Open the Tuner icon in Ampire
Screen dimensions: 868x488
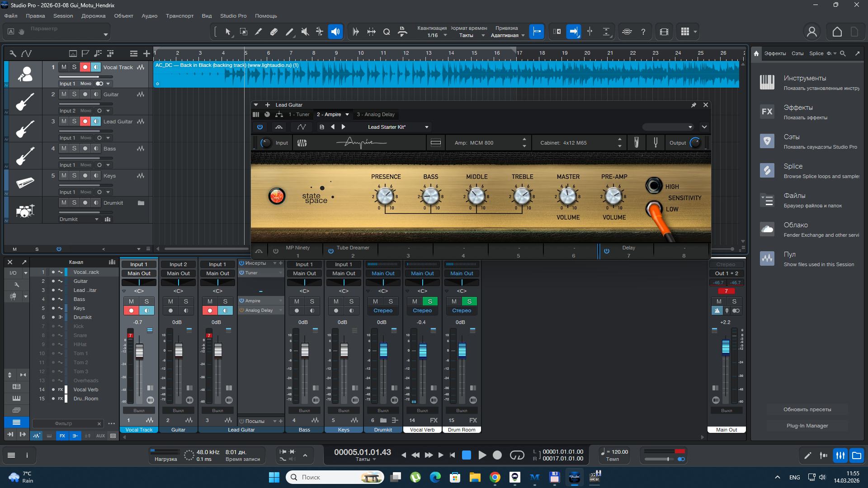(x=655, y=143)
